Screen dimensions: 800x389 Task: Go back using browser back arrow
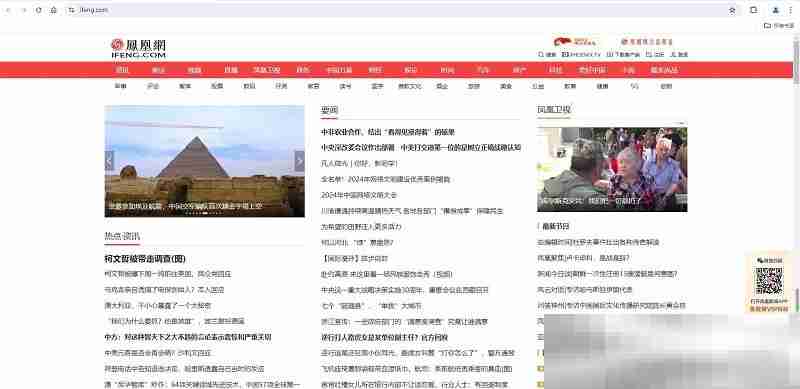[x=8, y=10]
